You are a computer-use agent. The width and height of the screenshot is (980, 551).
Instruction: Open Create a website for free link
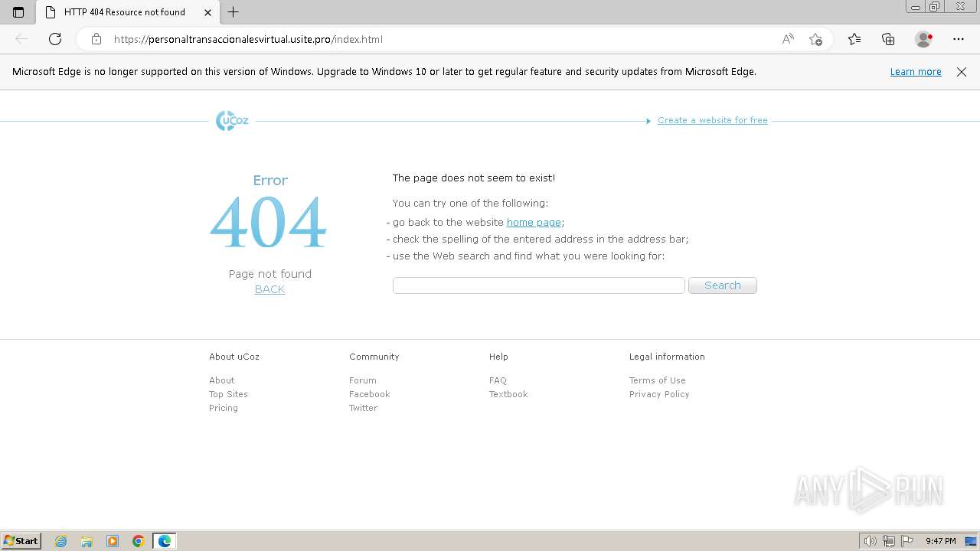coord(712,120)
